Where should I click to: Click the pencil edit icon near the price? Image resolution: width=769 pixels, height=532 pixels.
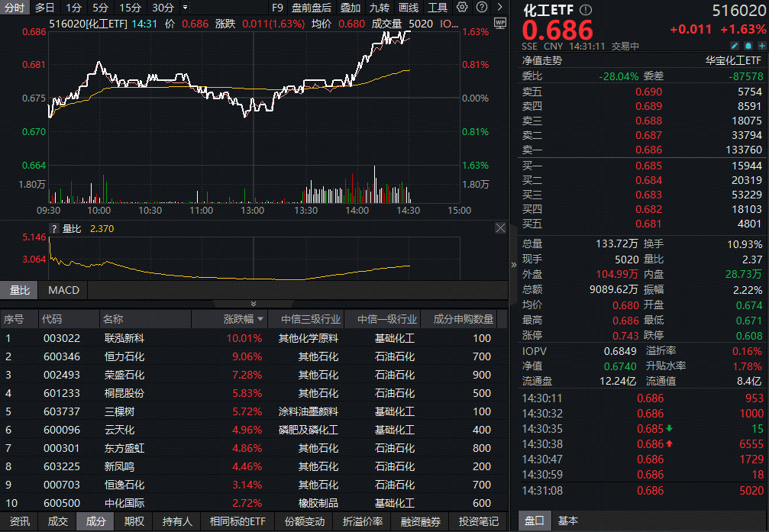coord(735,46)
